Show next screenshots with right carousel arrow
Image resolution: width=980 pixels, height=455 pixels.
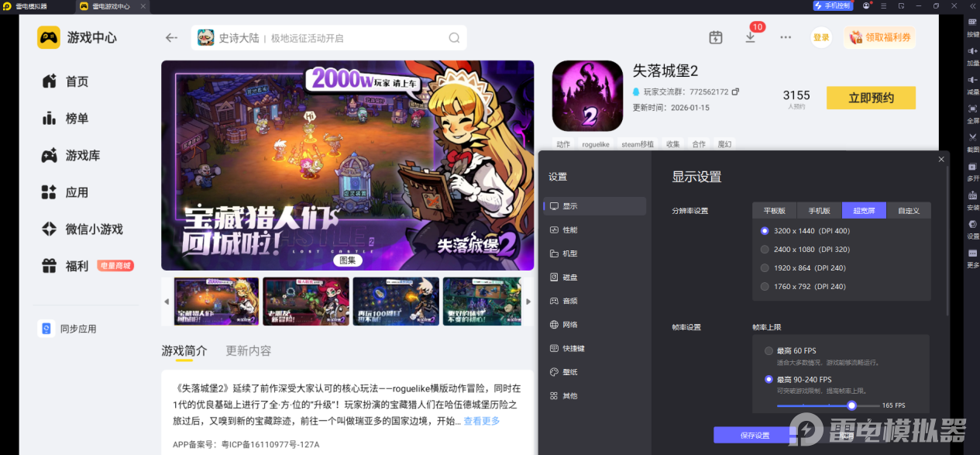[528, 302]
